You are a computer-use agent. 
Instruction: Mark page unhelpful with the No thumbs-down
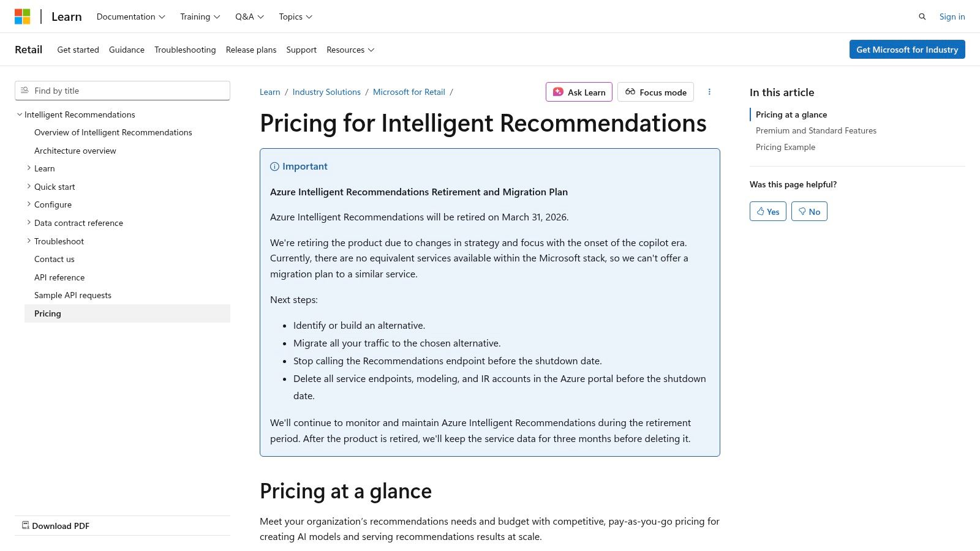click(x=809, y=211)
